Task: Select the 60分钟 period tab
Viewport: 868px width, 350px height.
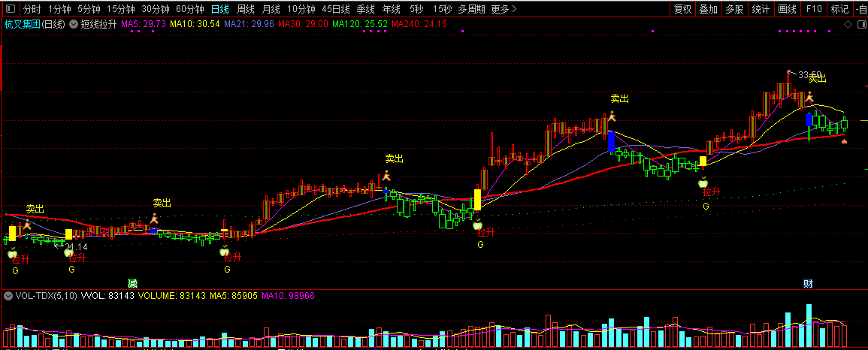Action: [x=190, y=9]
